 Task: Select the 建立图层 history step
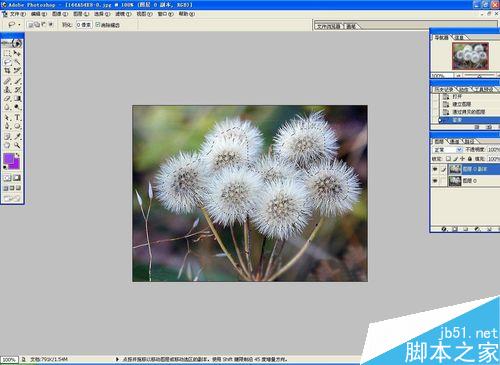(462, 104)
